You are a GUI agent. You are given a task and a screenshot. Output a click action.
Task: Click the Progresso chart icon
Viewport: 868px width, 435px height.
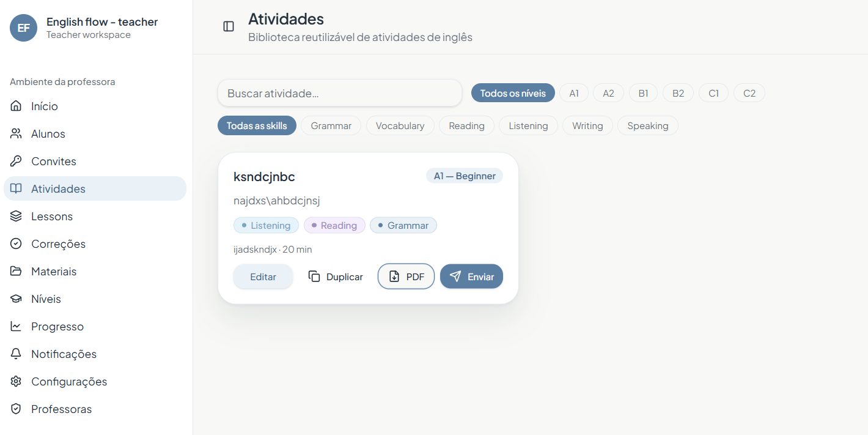coord(16,326)
